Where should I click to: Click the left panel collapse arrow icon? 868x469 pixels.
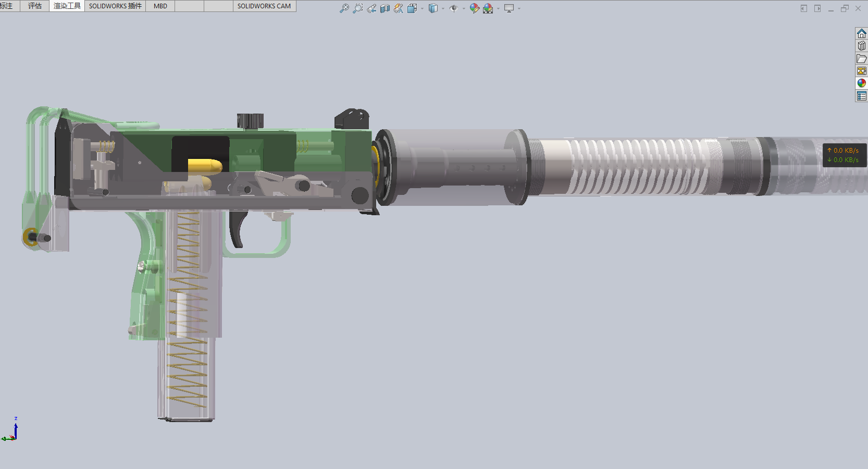(804, 8)
